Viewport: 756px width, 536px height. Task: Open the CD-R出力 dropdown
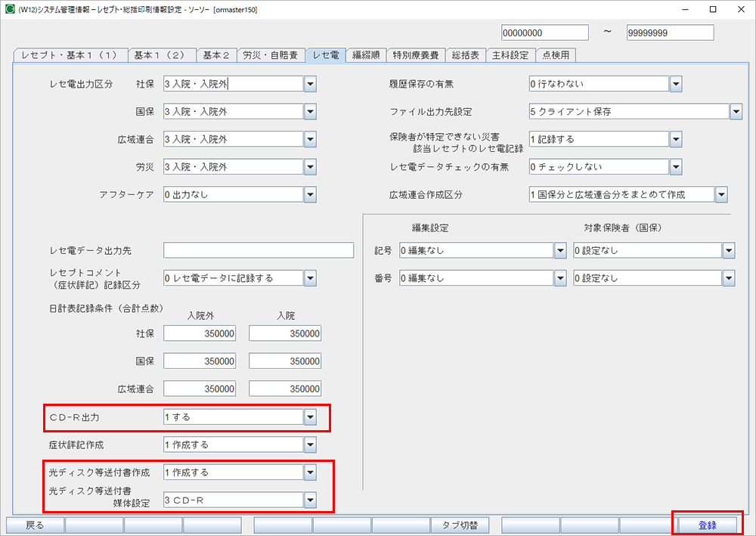(309, 417)
